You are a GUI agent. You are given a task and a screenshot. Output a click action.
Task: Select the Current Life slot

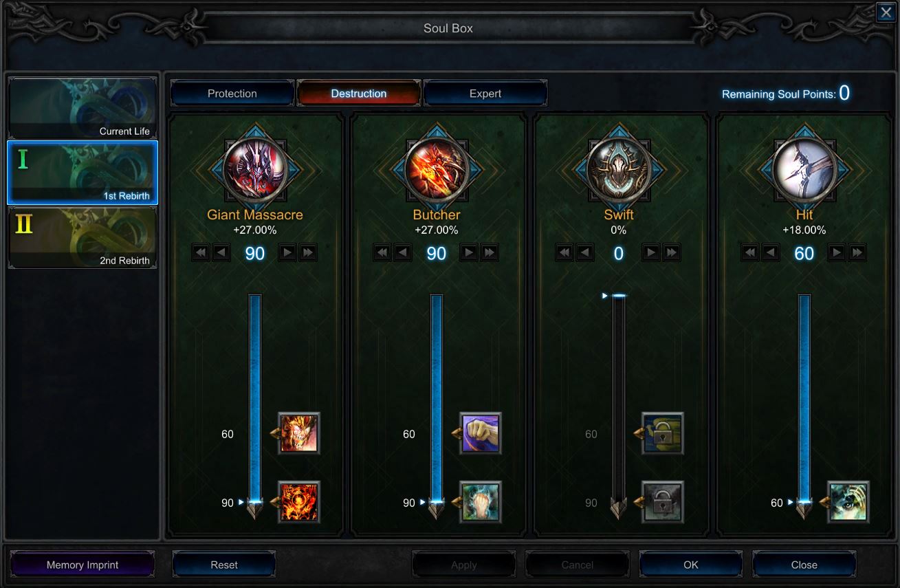tap(83, 108)
